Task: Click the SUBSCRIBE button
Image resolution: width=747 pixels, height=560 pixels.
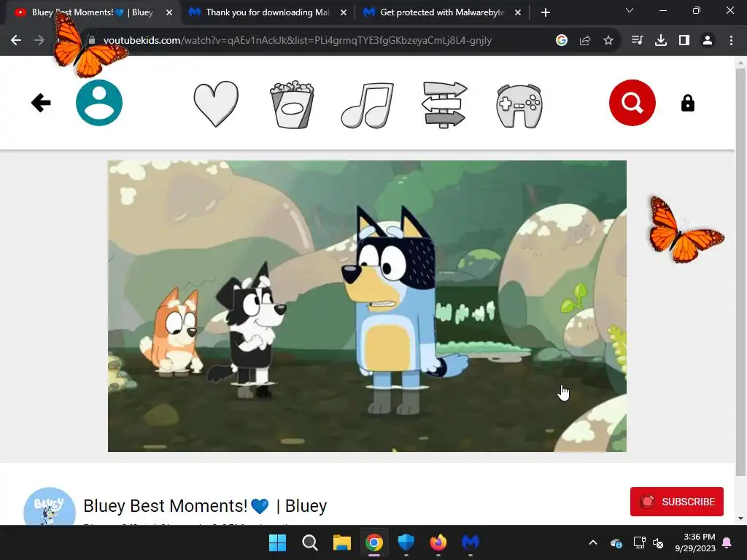Action: [676, 502]
